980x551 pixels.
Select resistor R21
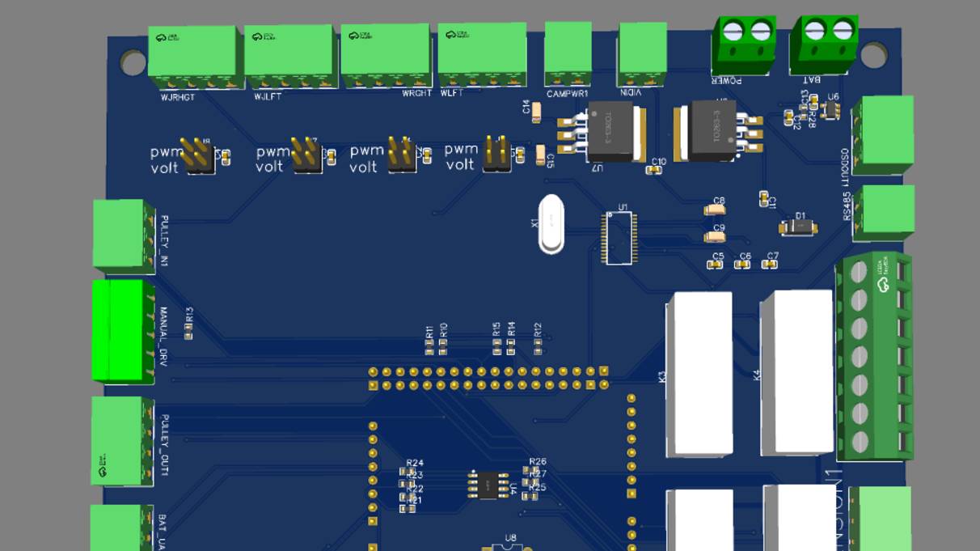click(x=408, y=508)
